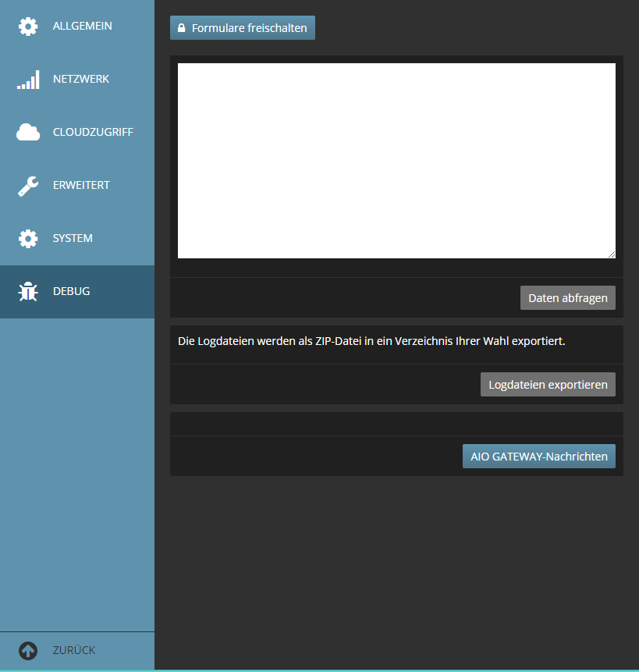Screen dimensions: 639x672
Task: Open the ALLGEMEIN menu entry
Action: [x=83, y=27]
